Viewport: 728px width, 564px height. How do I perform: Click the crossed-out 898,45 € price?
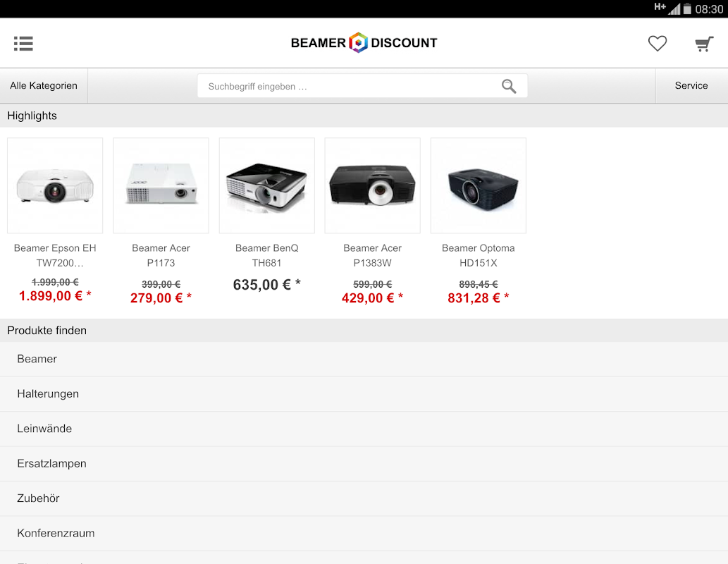click(x=479, y=284)
